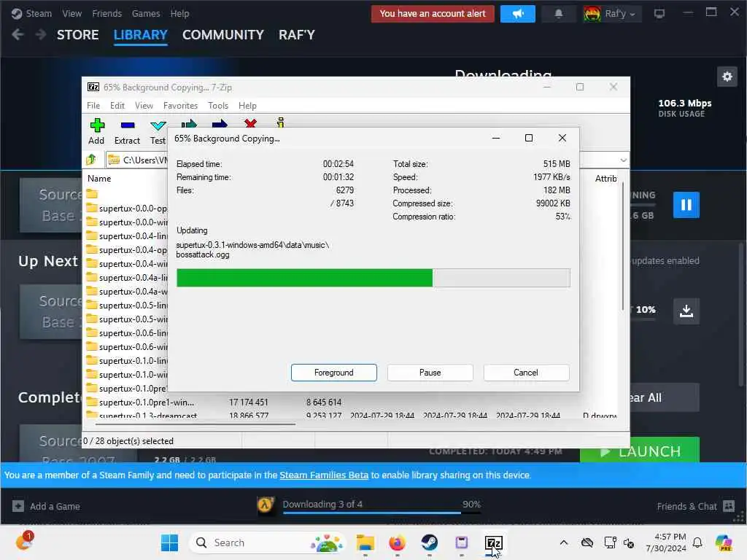The width and height of the screenshot is (747, 560).
Task: Open Steam announcements megaphone
Action: 518,14
